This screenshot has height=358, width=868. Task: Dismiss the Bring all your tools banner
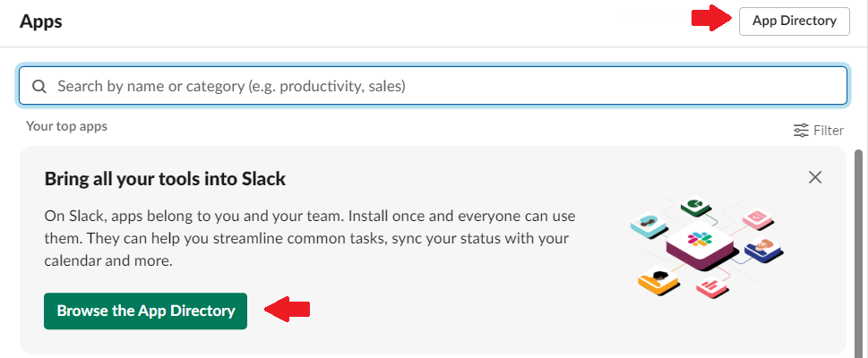815,177
